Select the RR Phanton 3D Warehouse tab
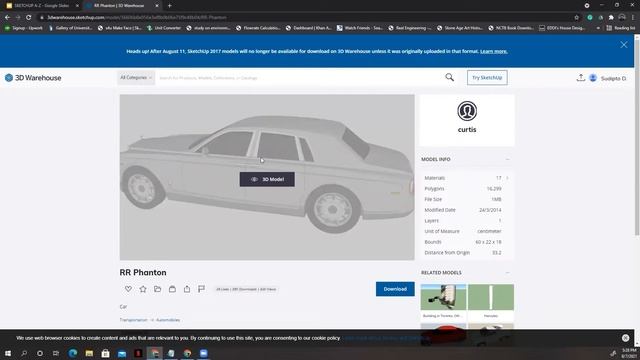The width and height of the screenshot is (640, 360). [121, 6]
